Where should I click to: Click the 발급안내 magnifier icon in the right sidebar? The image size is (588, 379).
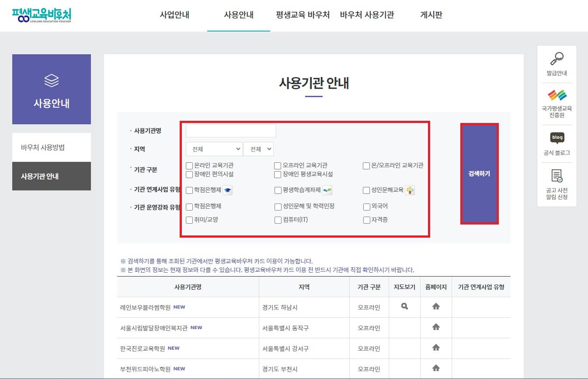(557, 59)
